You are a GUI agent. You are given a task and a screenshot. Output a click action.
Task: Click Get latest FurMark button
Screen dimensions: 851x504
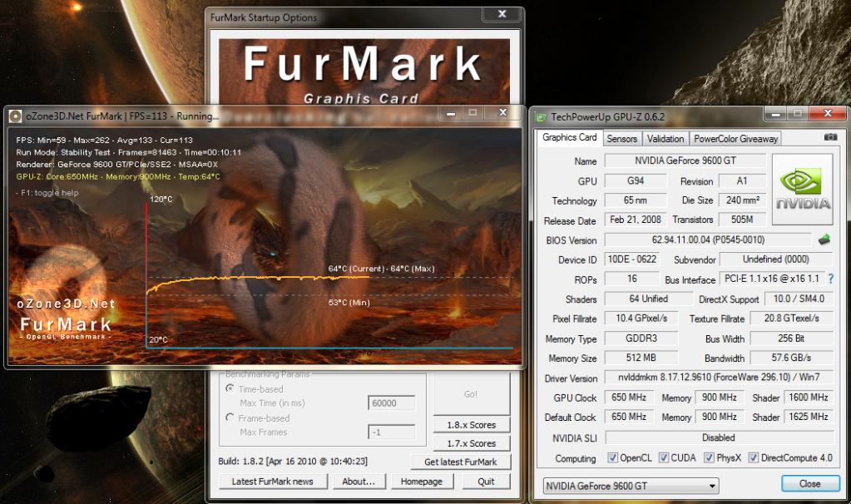pos(460,462)
